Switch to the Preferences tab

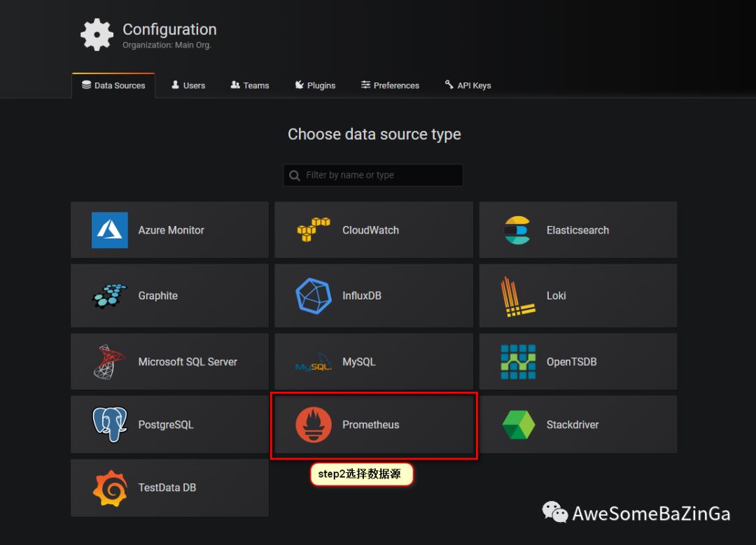pos(390,85)
